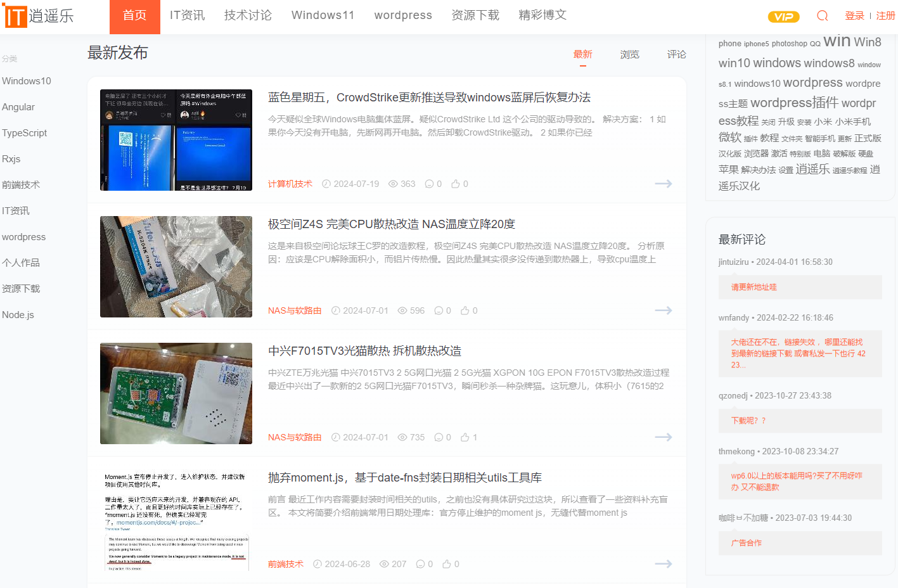
Task: Open arrow for 中兴F7015TV3 article
Action: [664, 437]
